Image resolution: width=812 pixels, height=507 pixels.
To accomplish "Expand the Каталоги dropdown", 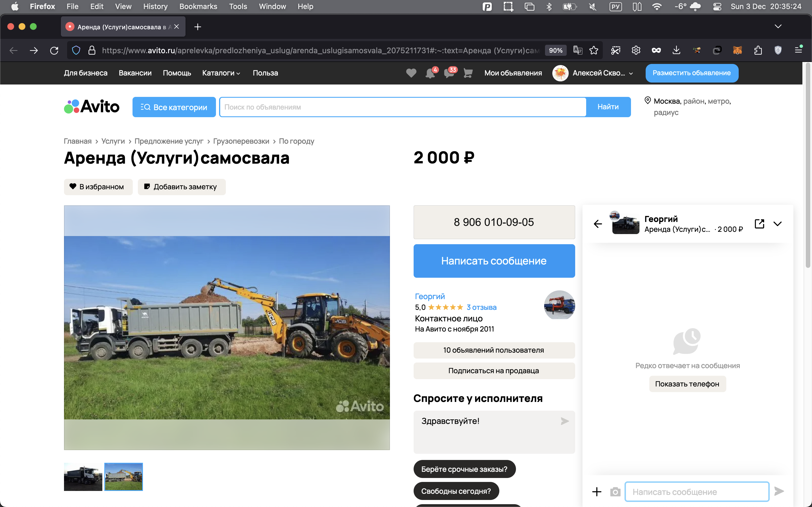I will 221,73.
